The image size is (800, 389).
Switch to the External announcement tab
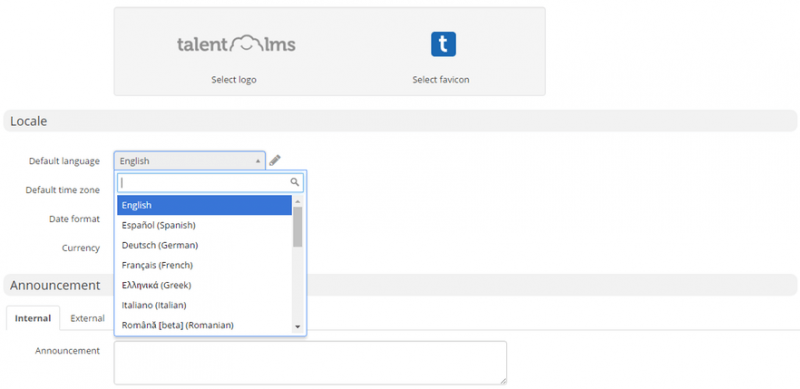click(x=87, y=318)
